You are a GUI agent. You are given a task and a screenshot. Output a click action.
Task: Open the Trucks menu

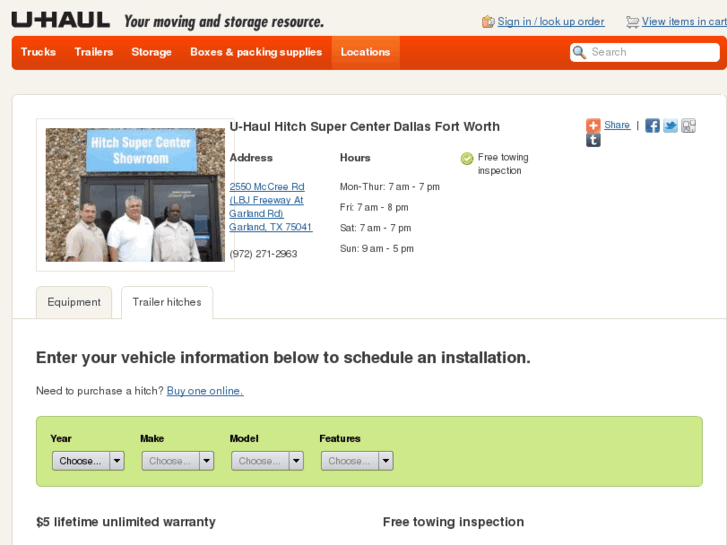point(38,52)
